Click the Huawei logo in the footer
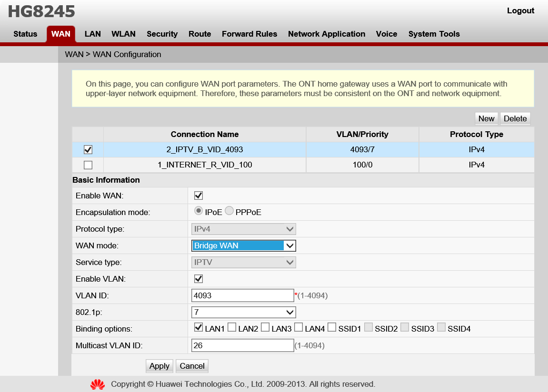548x392 pixels. click(x=98, y=384)
